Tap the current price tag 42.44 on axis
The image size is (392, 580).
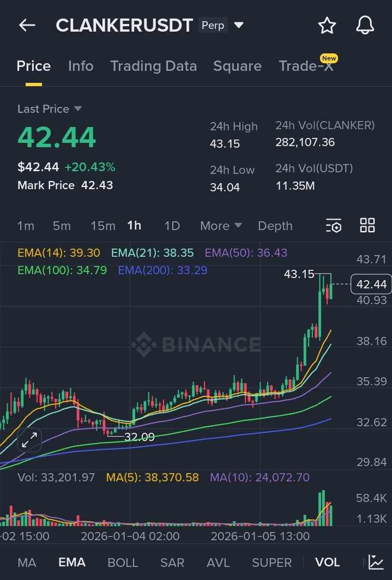click(x=371, y=284)
